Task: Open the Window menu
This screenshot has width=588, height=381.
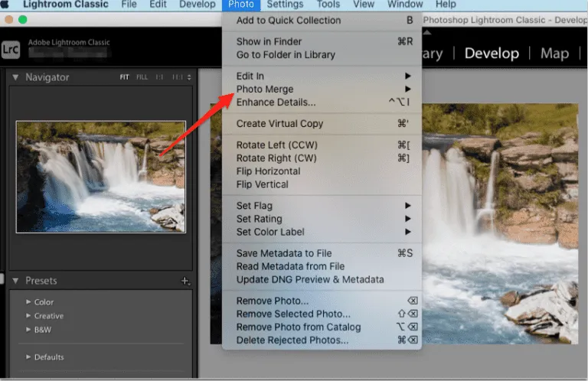Action: pos(405,5)
